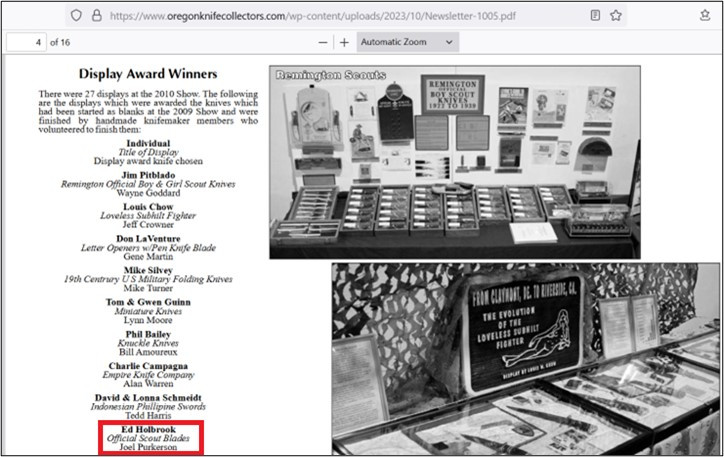Click the page number field showing 4
724x457 pixels.
point(26,42)
